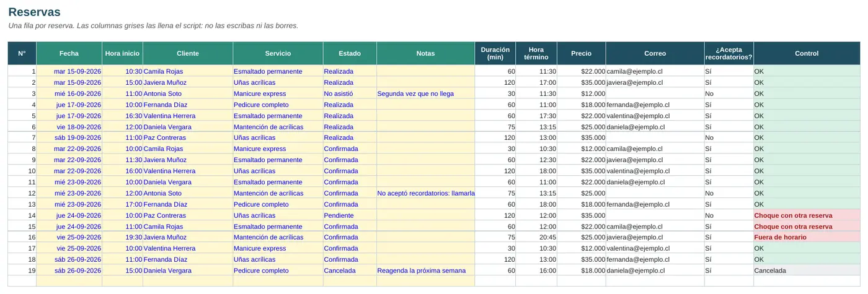This screenshot has height=294, width=868.
Task: Click the Estado column header
Action: pyautogui.click(x=350, y=53)
